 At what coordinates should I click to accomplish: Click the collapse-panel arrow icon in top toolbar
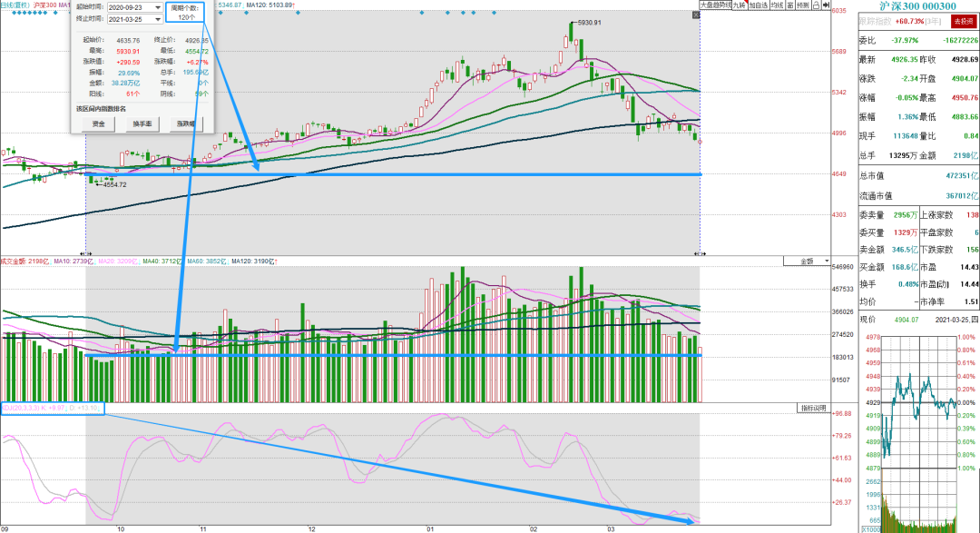click(826, 5)
